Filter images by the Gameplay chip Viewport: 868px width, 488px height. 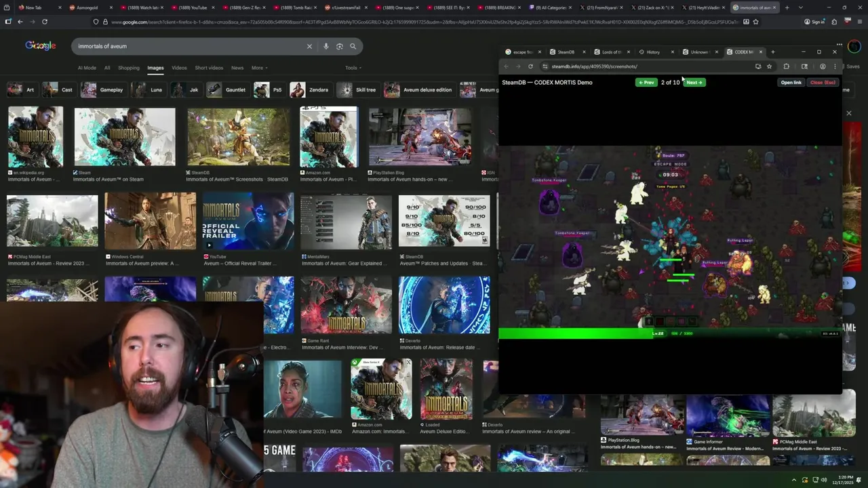pyautogui.click(x=103, y=89)
